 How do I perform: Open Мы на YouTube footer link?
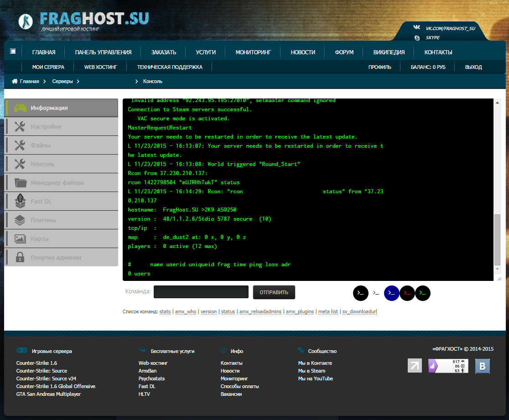pos(316,379)
